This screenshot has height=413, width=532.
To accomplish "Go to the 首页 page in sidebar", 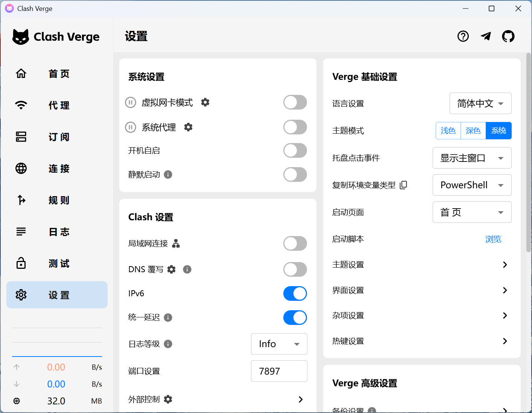I will pos(57,73).
